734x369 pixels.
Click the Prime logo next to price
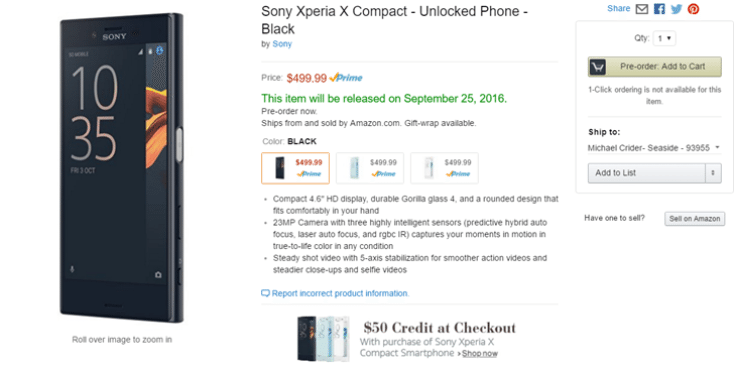click(x=346, y=78)
